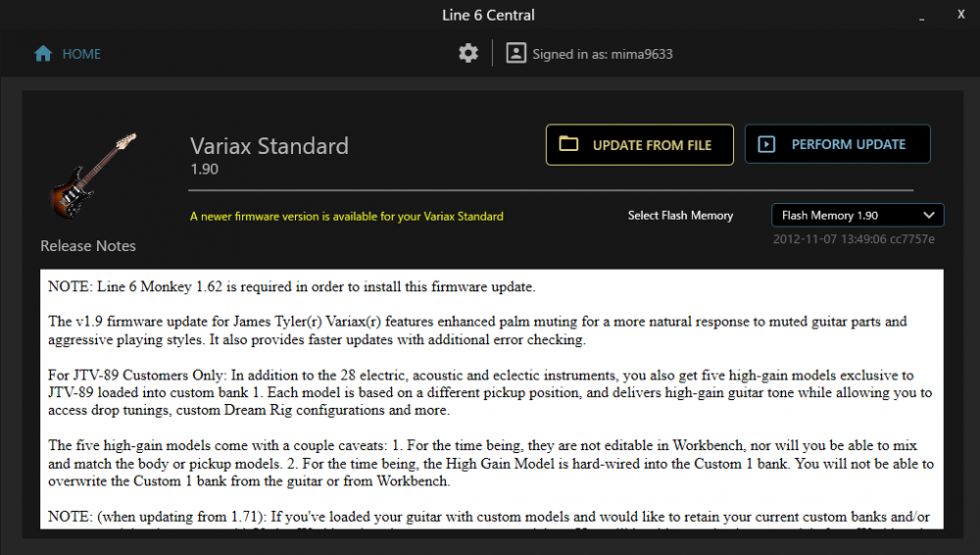This screenshot has width=980, height=555.
Task: Click the UPDATE FROM FILE button
Action: 639,144
